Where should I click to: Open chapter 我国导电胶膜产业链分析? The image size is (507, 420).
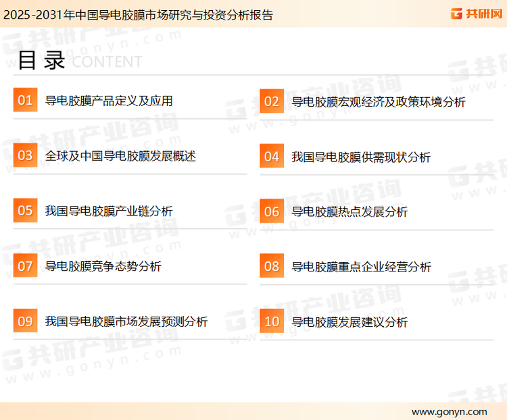(109, 211)
